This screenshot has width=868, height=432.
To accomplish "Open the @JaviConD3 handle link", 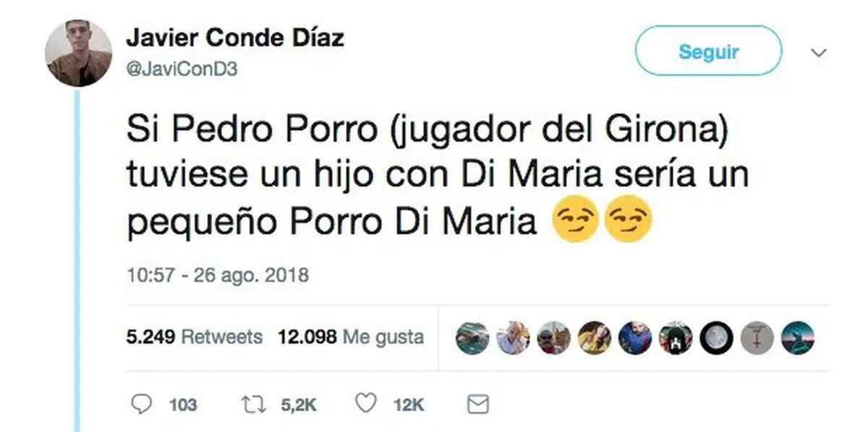I will (182, 70).
